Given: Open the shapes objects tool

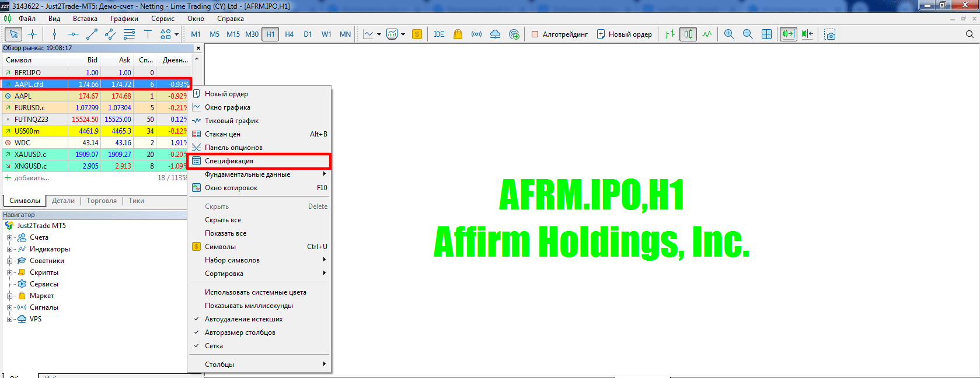Looking at the screenshot, I should (x=166, y=34).
